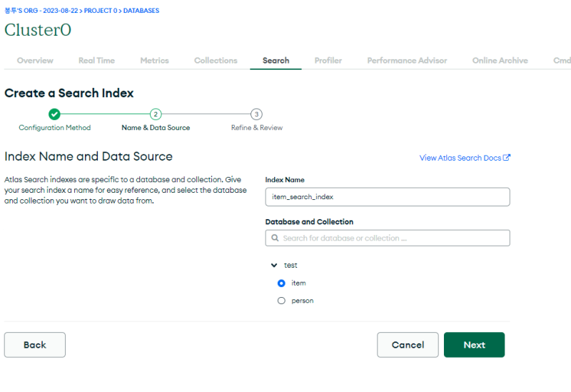Go to the Collections tab

(x=216, y=61)
